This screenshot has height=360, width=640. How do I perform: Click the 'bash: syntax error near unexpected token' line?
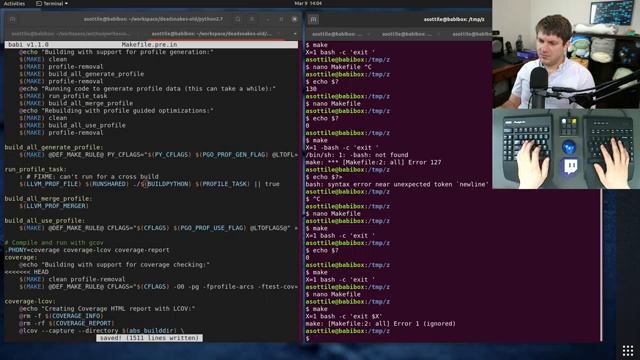[x=397, y=184]
